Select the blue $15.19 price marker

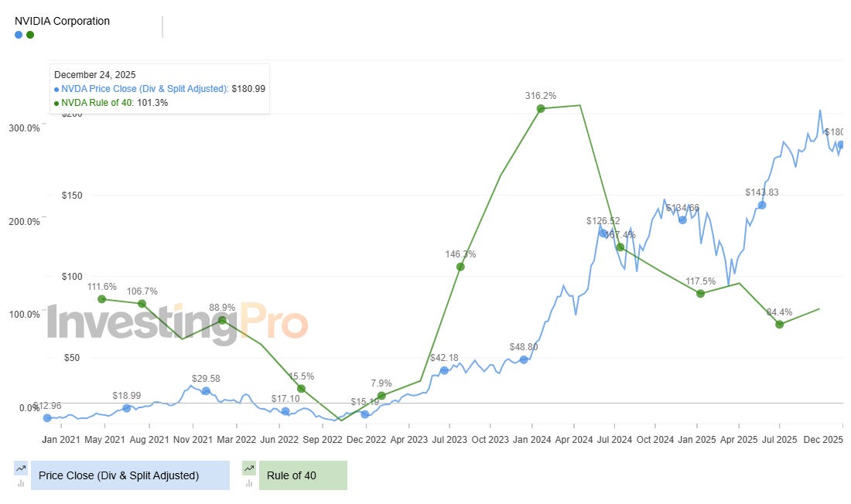[x=364, y=414]
